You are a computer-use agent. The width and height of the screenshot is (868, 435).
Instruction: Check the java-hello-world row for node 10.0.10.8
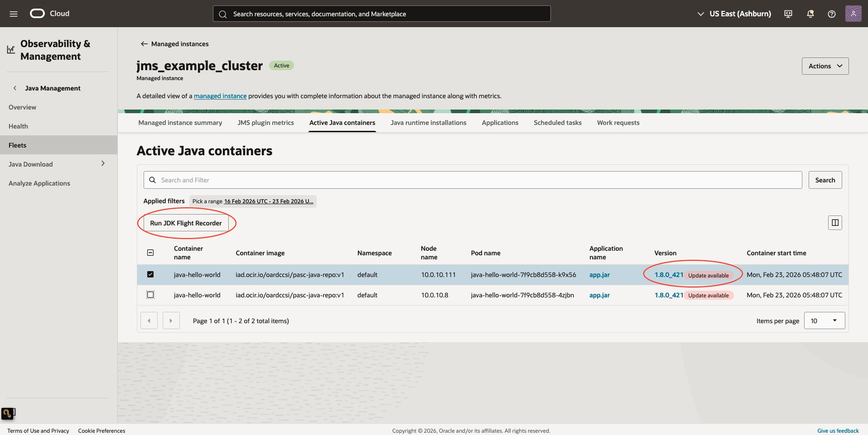[150, 295]
